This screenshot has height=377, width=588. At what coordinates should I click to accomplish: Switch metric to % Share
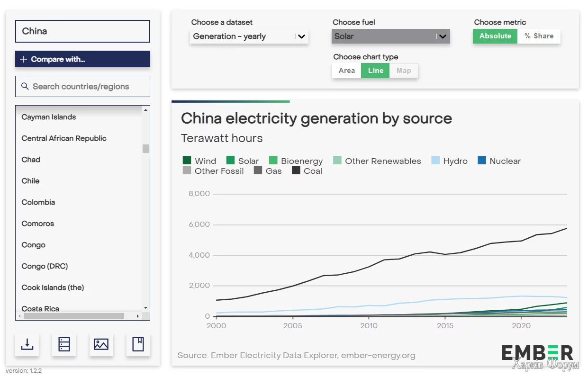coord(539,36)
